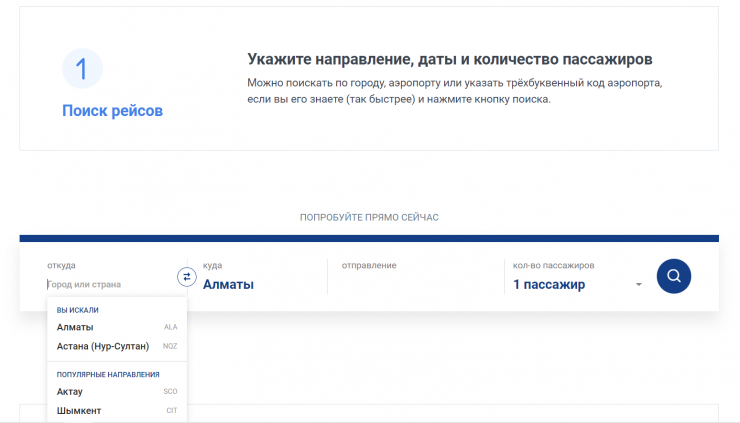This screenshot has width=740, height=423.
Task: Click the 'кол-во пассажиров' field label
Action: point(553,265)
